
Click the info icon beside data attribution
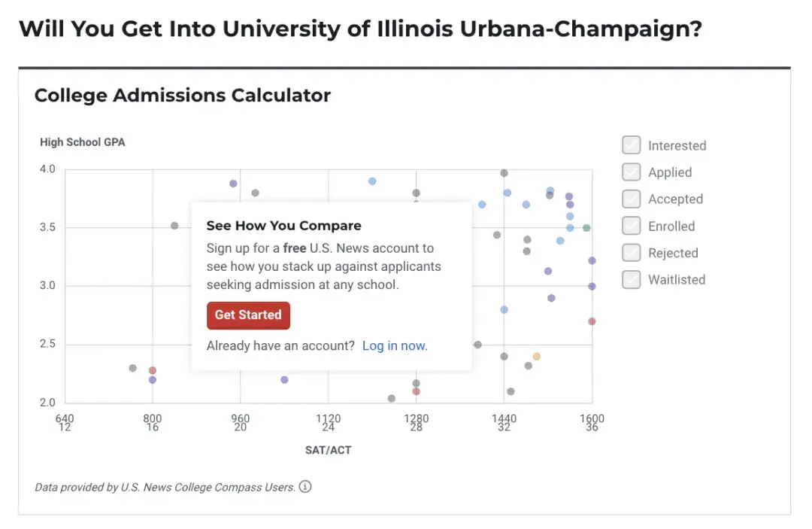[305, 487]
